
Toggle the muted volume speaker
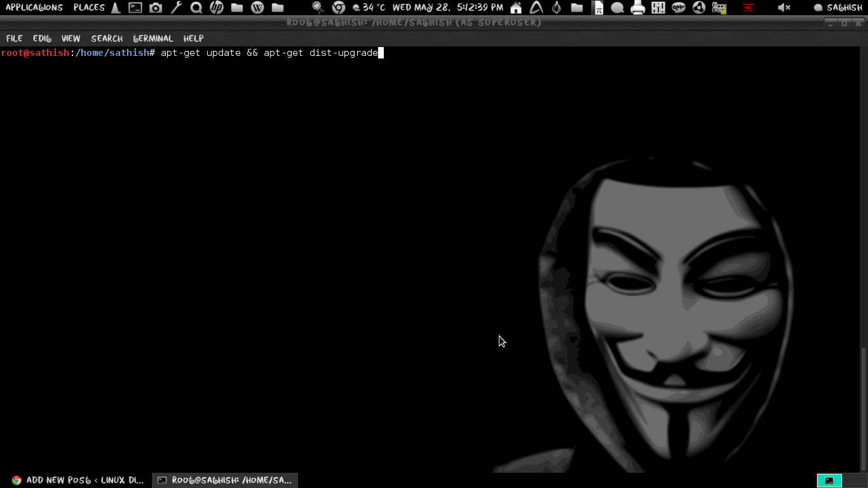click(x=784, y=8)
